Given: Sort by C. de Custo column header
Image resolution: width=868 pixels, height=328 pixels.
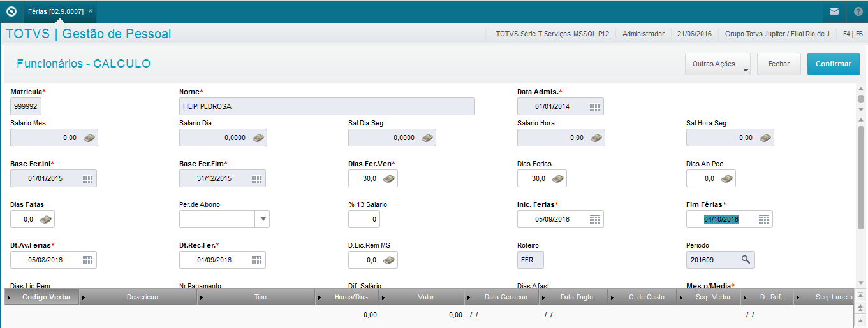Looking at the screenshot, I should click(x=642, y=297).
